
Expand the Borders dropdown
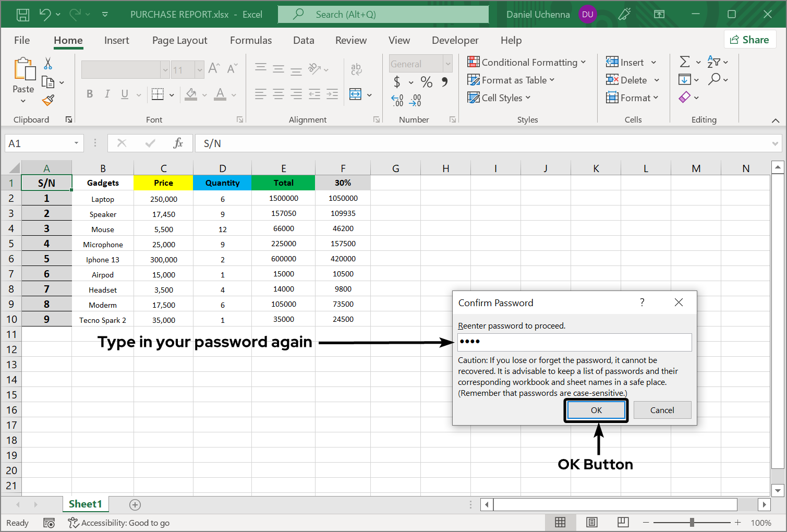click(172, 94)
